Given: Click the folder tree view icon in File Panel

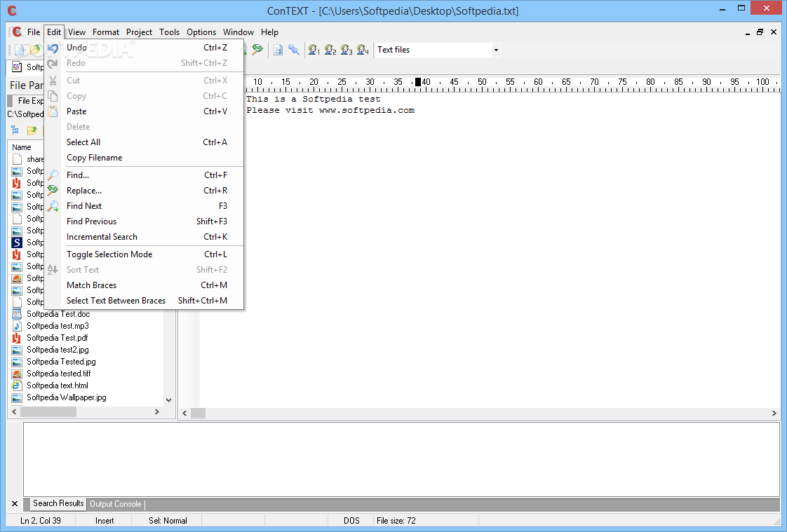Looking at the screenshot, I should (15, 130).
